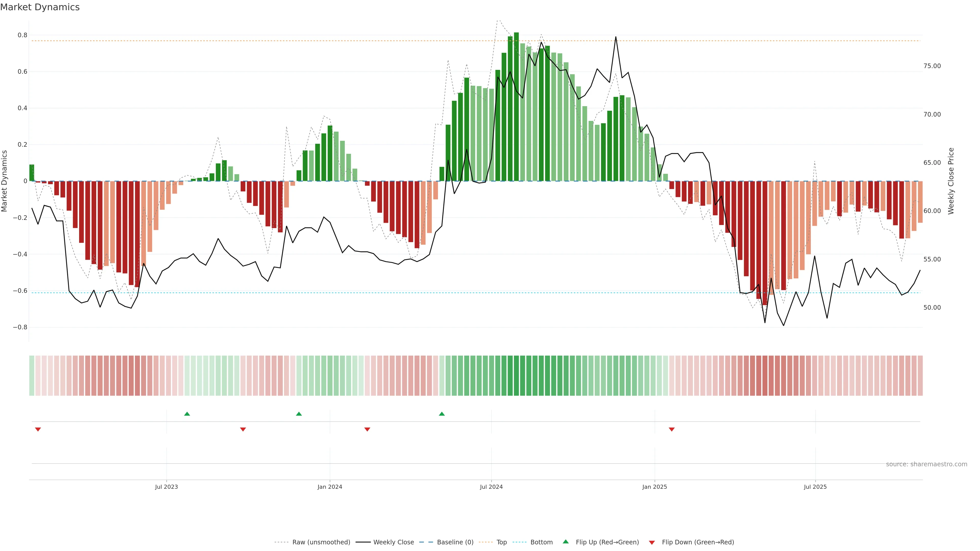Viewport: 980px width, 551px height.
Task: Click the Flip Up legend triangle icon
Action: click(566, 542)
